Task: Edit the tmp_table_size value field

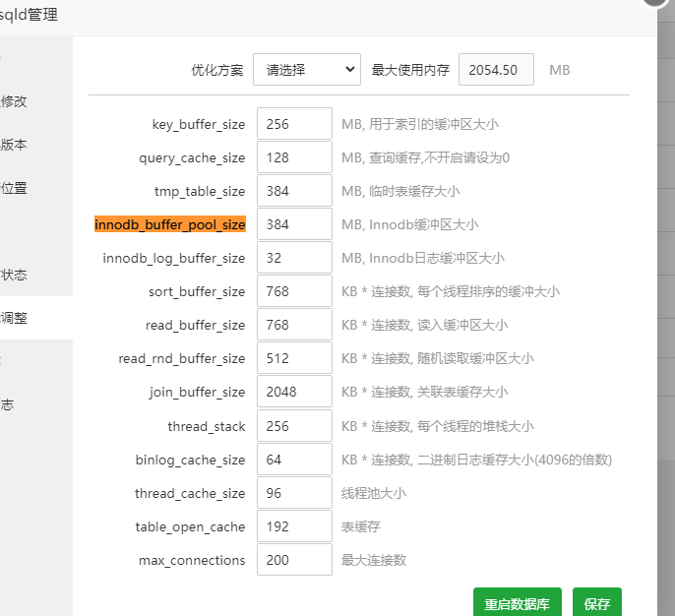Action: coord(294,191)
